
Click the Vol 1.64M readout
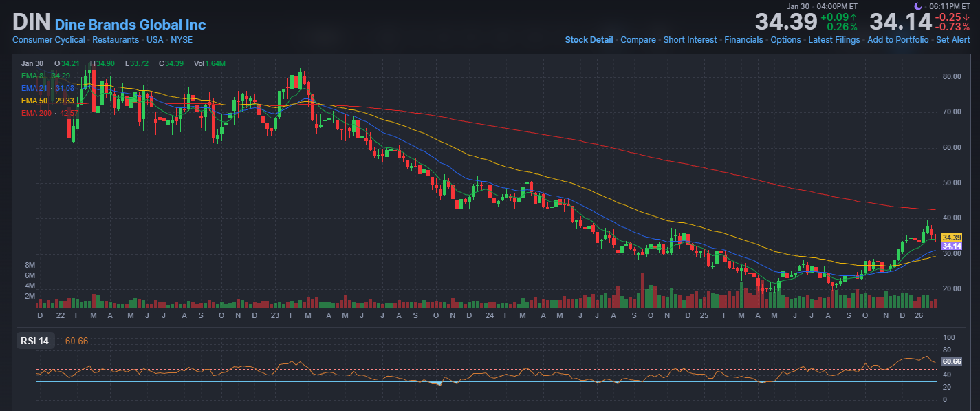pos(210,63)
